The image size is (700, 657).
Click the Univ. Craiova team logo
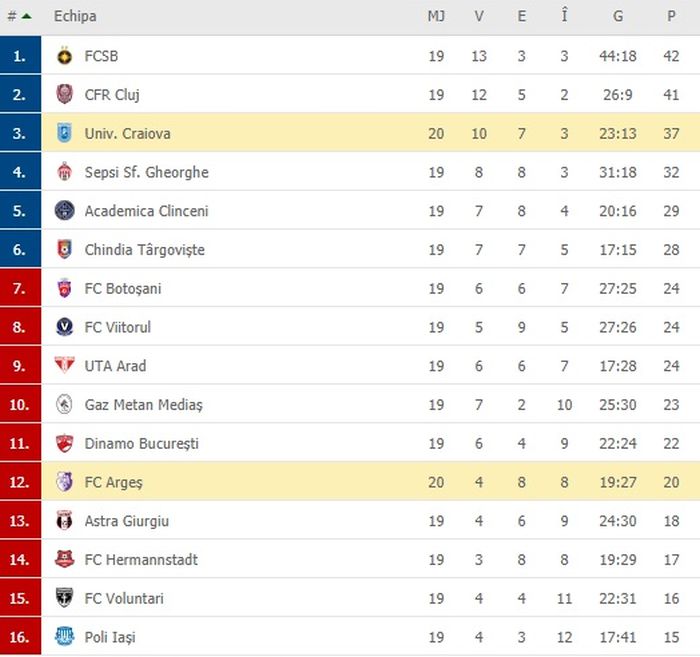tap(64, 133)
